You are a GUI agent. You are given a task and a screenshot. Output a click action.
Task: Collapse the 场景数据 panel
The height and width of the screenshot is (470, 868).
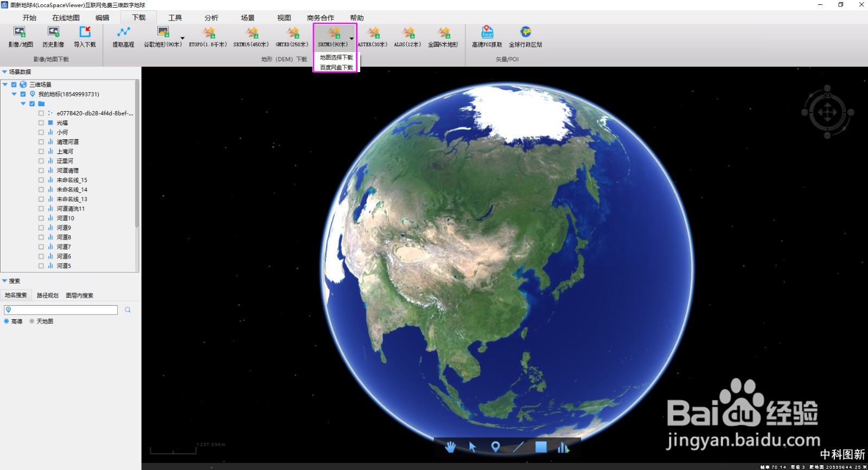4,72
